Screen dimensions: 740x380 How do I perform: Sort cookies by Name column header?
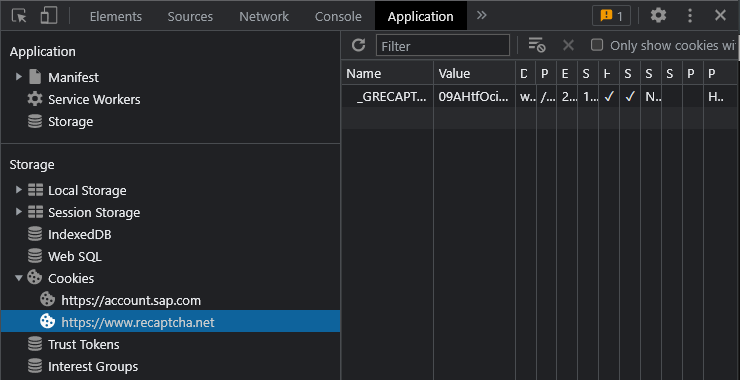[387, 74]
